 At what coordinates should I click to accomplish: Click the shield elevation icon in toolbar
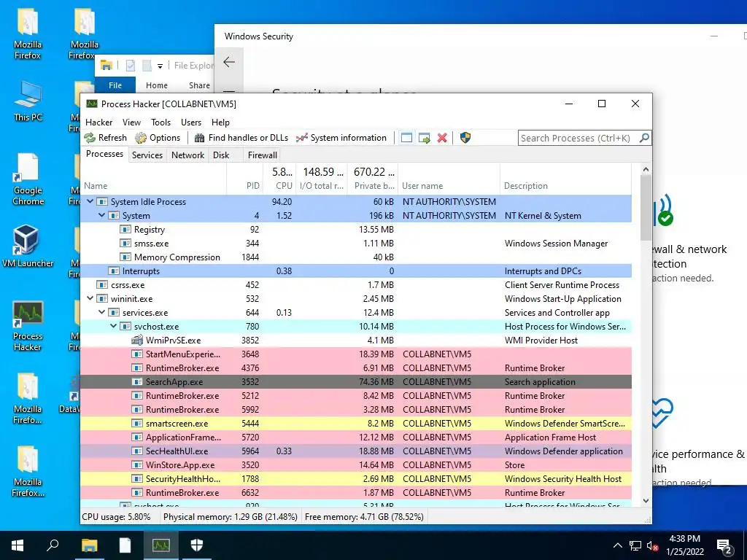465,138
